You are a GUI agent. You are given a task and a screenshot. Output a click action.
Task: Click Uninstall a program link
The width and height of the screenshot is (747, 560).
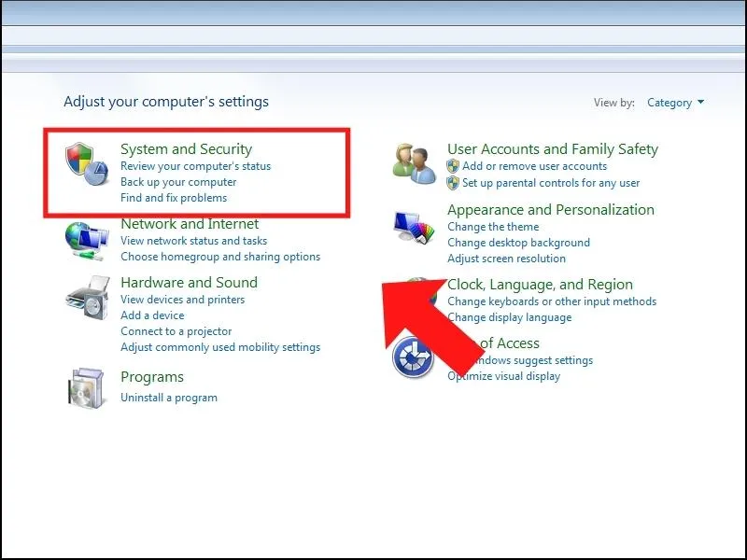169,398
